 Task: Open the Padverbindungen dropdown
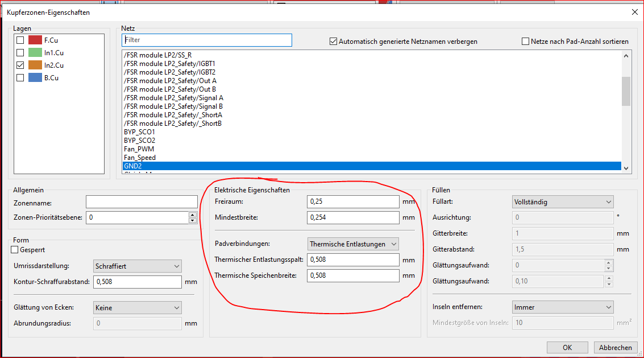click(x=353, y=244)
